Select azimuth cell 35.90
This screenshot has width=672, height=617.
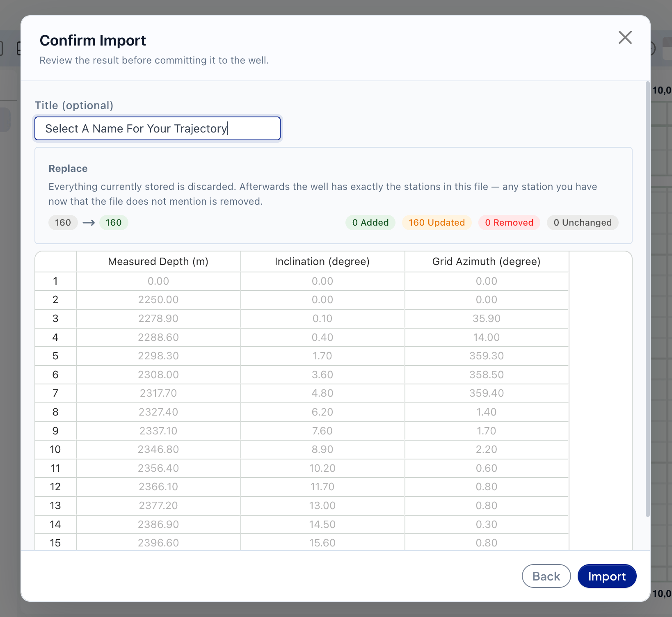487,319
